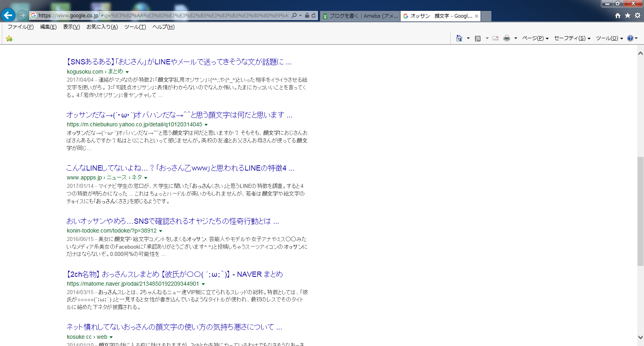Viewport: 644px width, 346px height.
Task: Click the 2017/04/04 date in kogusoku snippet
Action: [80, 80]
